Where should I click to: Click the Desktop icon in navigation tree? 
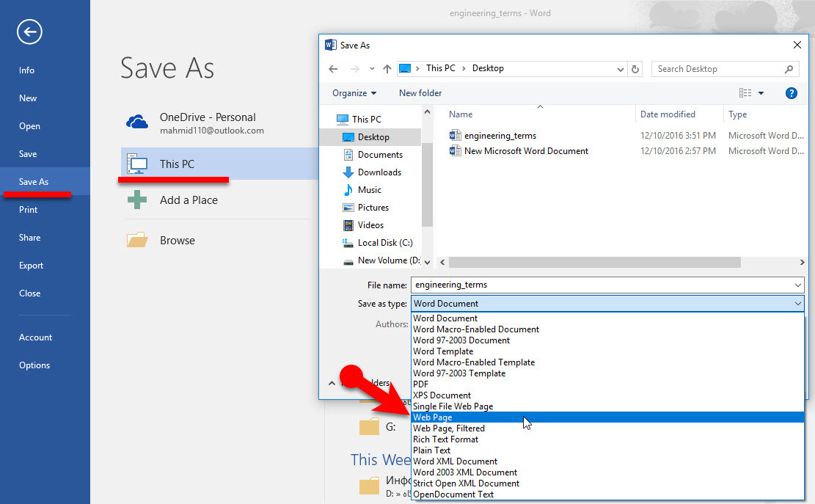point(348,136)
